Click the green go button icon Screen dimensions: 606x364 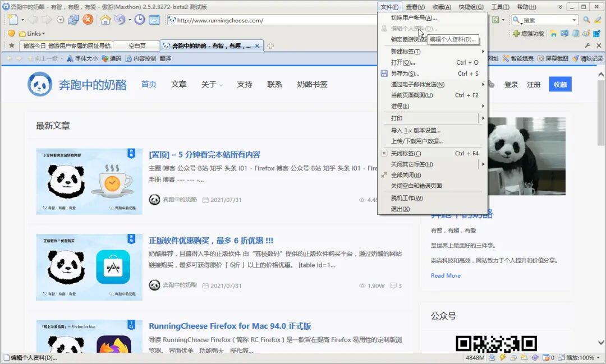(495, 20)
